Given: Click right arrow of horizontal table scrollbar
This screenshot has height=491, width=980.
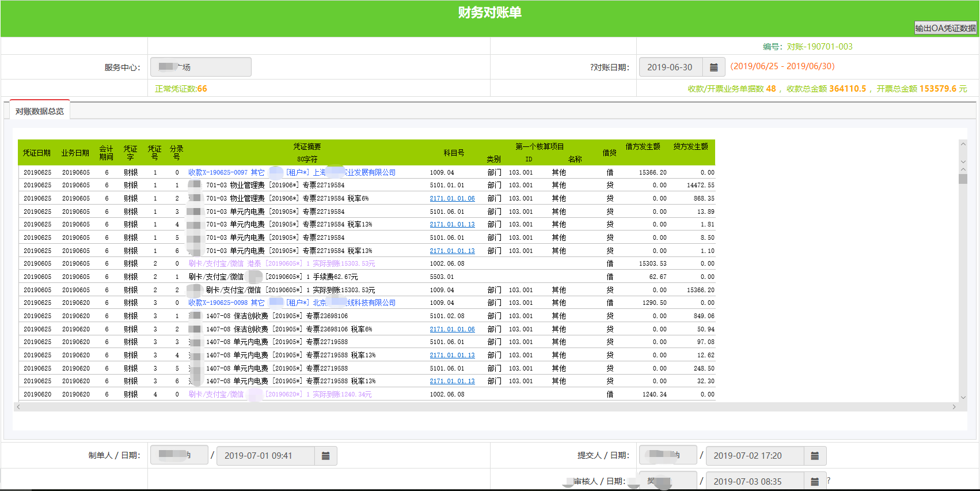Looking at the screenshot, I should coord(954,407).
